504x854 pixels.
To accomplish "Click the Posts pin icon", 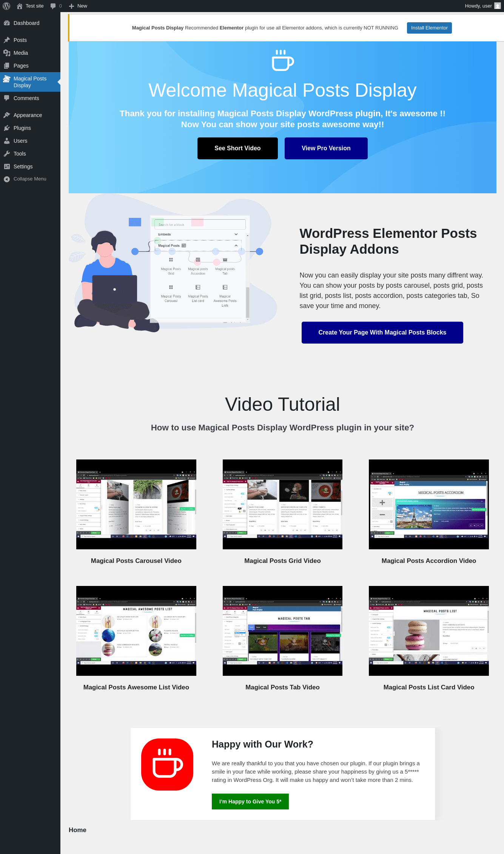I will coord(7,40).
